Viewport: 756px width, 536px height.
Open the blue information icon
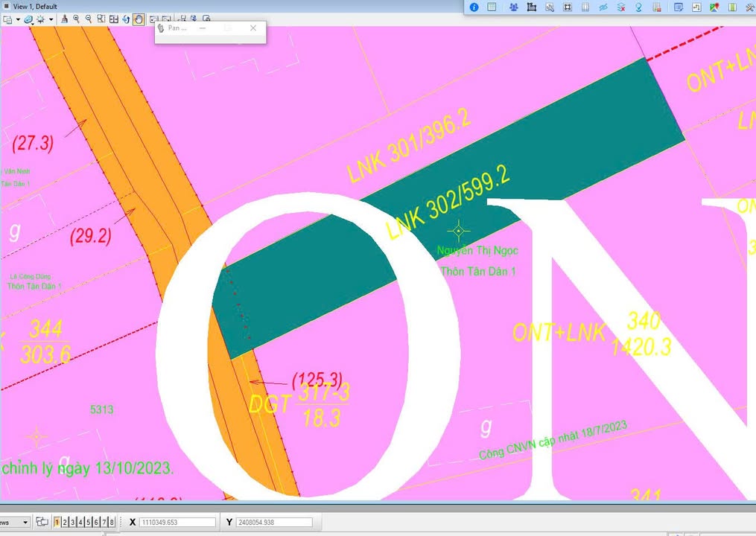click(x=474, y=7)
